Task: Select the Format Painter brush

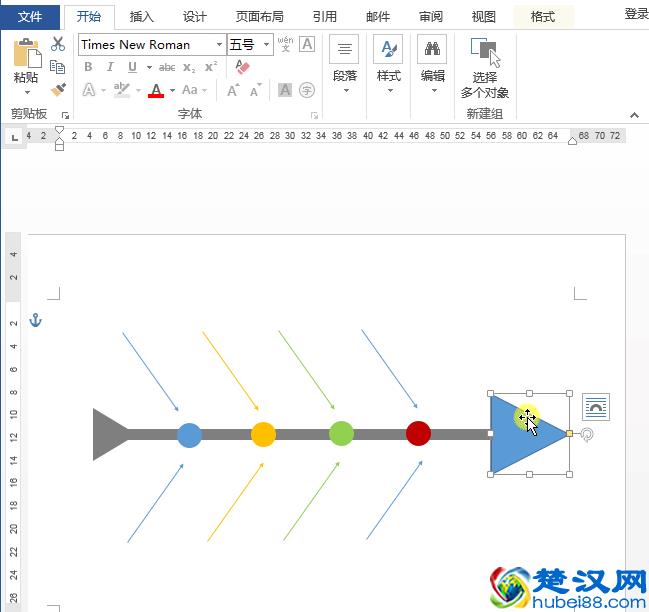Action: [58, 89]
